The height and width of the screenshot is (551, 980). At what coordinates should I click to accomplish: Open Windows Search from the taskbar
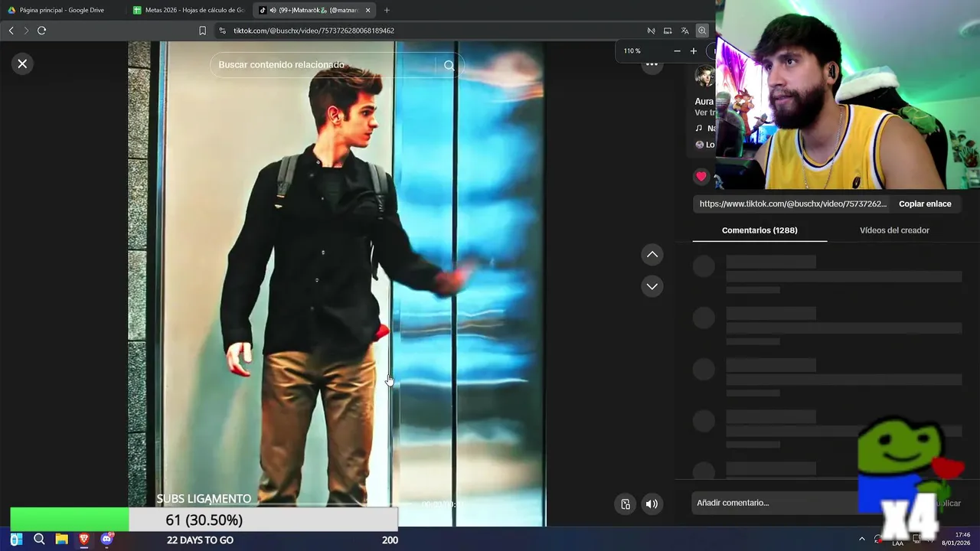(39, 540)
